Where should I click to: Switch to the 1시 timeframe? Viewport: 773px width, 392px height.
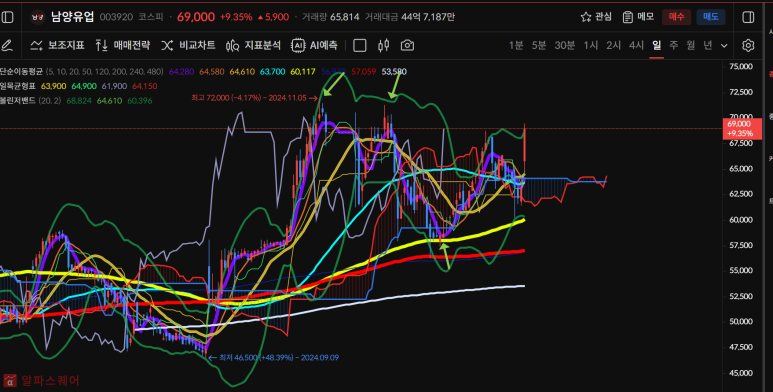[x=591, y=45]
